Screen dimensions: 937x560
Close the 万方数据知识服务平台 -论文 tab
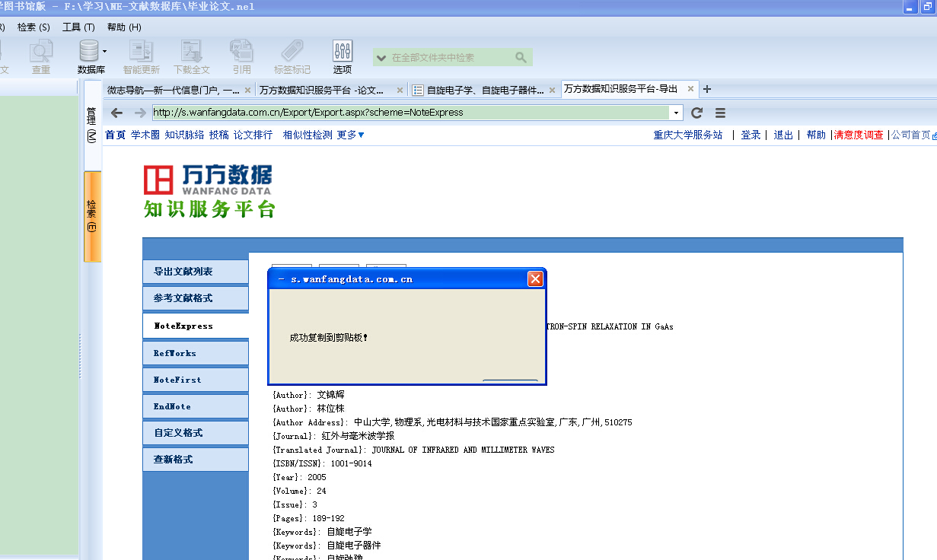pos(400,90)
